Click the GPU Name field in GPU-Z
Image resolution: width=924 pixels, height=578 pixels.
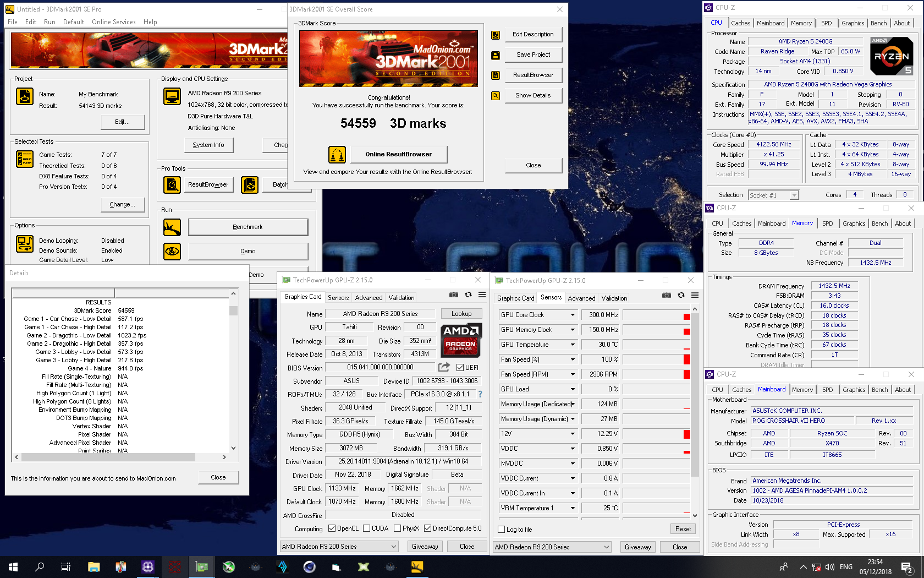(380, 314)
